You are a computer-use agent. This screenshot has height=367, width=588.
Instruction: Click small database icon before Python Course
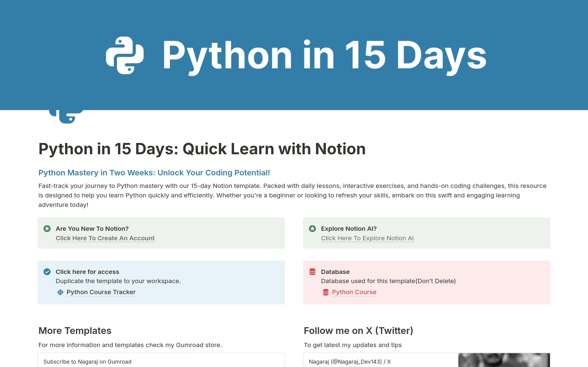[x=326, y=292]
